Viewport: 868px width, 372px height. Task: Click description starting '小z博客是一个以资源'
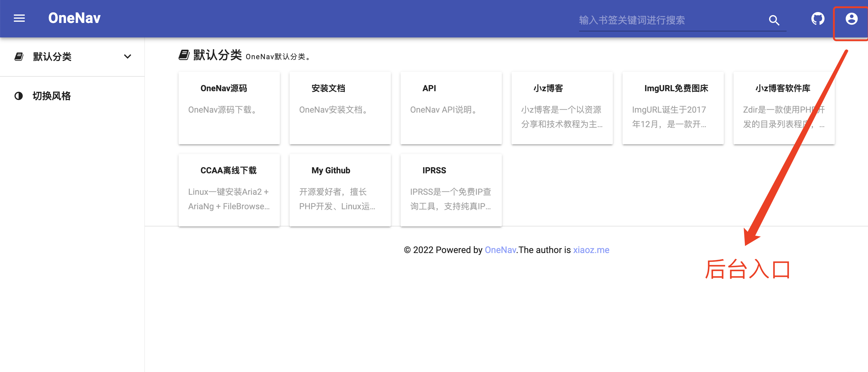(562, 117)
